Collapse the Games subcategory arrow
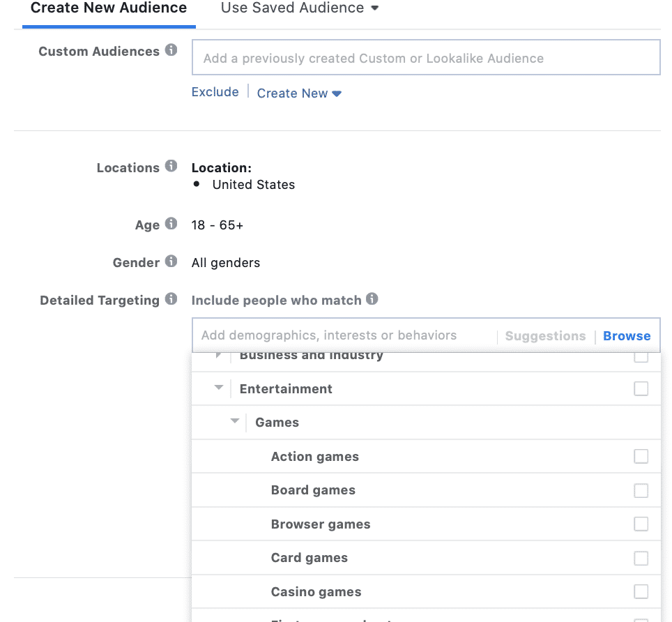Image resolution: width=672 pixels, height=622 pixels. tap(235, 421)
